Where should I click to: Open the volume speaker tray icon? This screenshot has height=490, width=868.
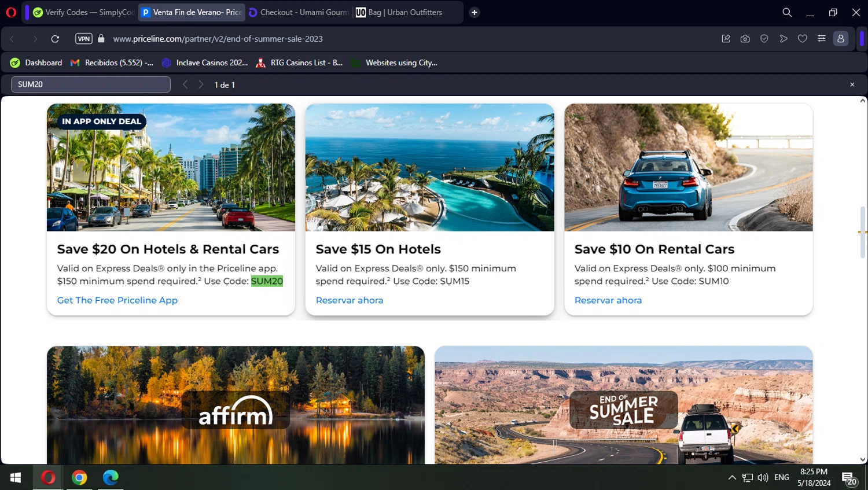[763, 477]
